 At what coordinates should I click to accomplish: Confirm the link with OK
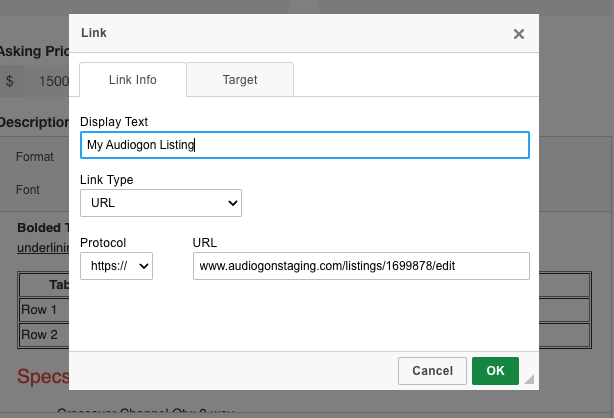(x=495, y=371)
